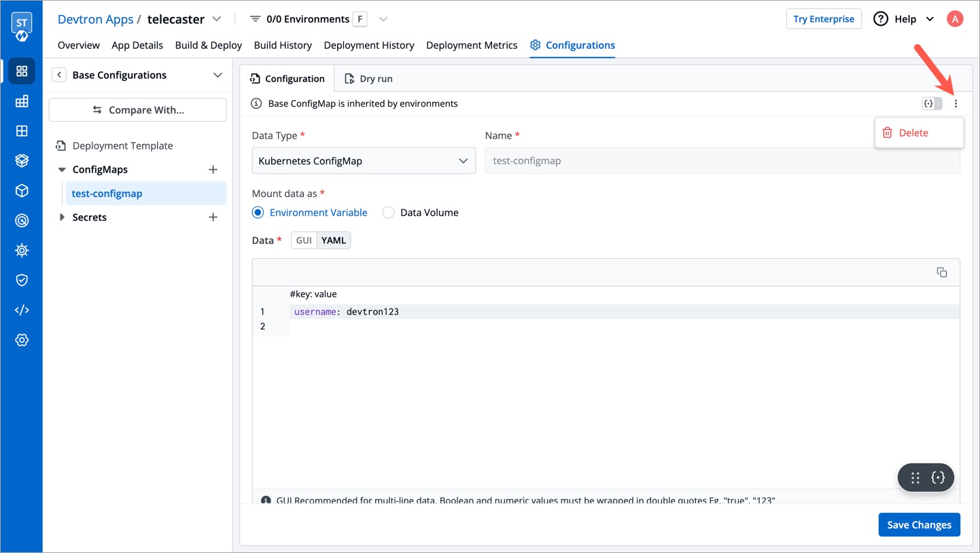Click the Save Changes button
The image size is (980, 553).
(x=919, y=524)
